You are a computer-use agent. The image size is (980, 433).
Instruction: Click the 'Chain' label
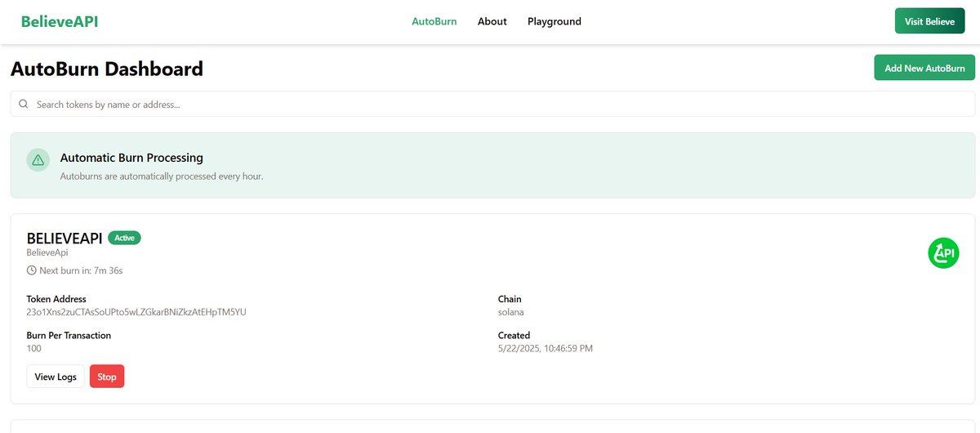510,299
